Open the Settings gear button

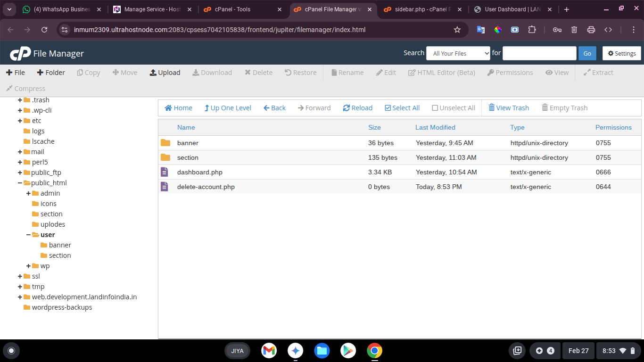(621, 53)
